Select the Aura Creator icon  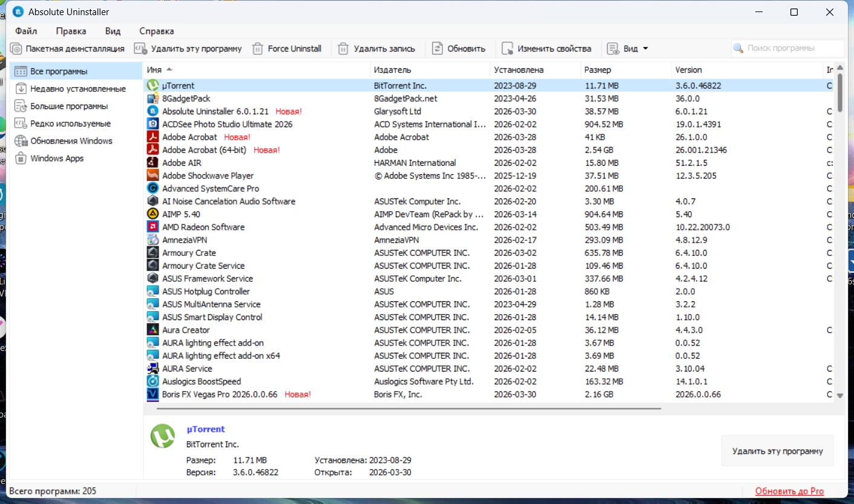(x=153, y=330)
